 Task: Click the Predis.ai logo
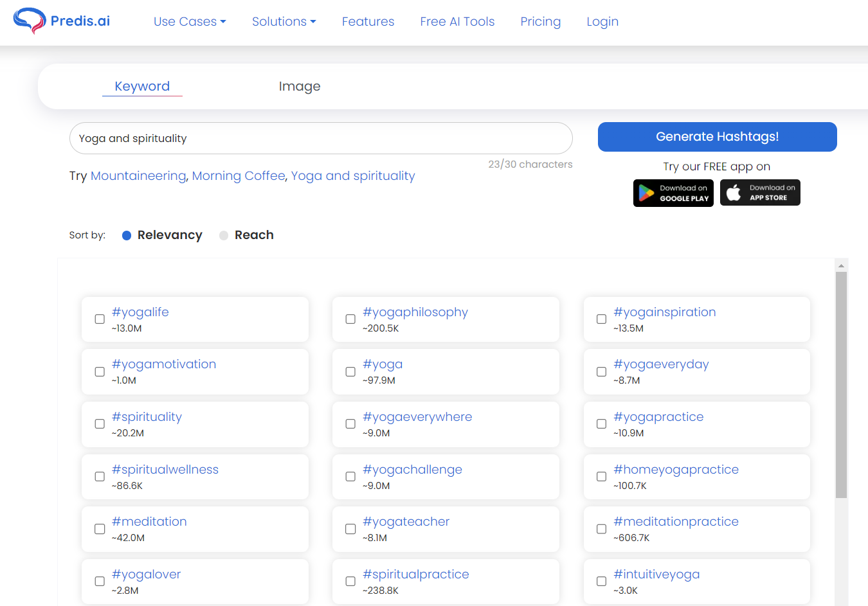(62, 21)
